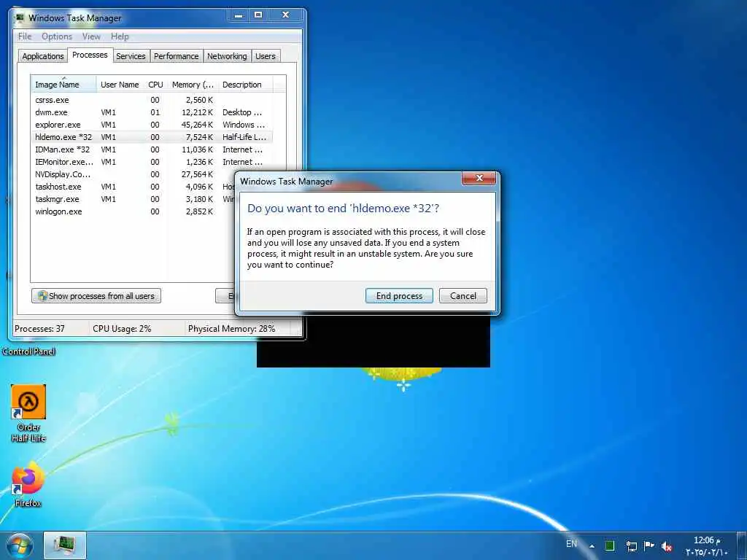Select the IDMan.exe *32 process row

click(152, 149)
